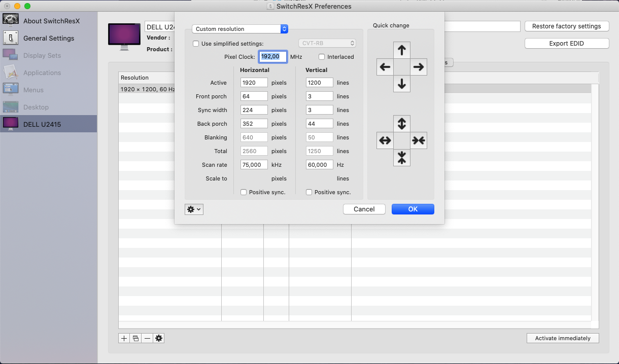Screen dimensions: 619x364
Task: Toggle vertical Positive sync checkbox
Action: pos(309,192)
